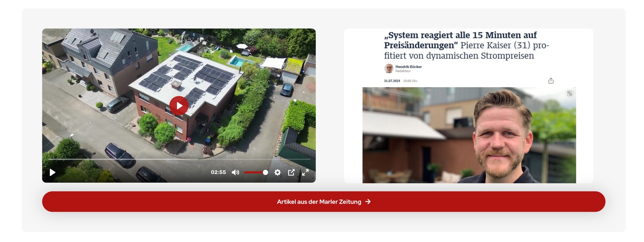Open the video in a pop-out window
Image resolution: width=644 pixels, height=242 pixels.
(x=291, y=172)
